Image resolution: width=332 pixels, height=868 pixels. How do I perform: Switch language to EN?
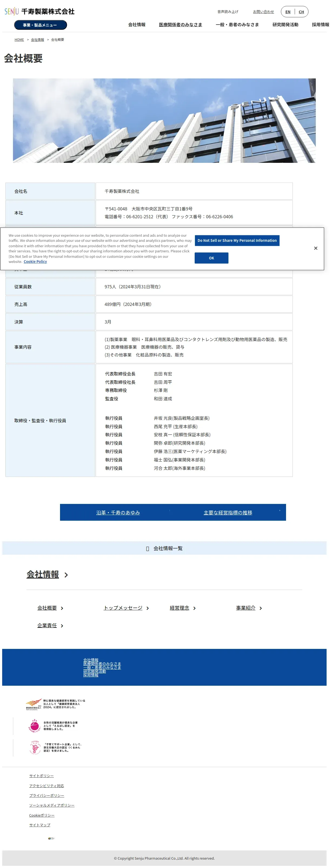coord(288,12)
